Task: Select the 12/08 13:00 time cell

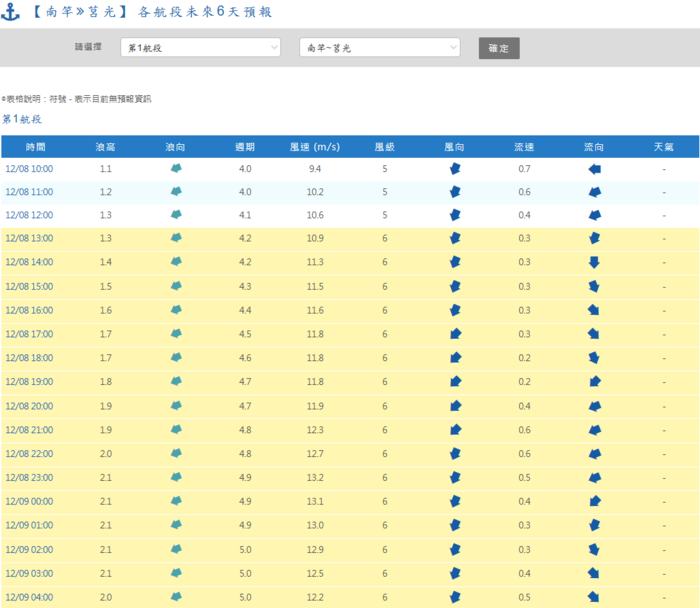Action: [29, 238]
